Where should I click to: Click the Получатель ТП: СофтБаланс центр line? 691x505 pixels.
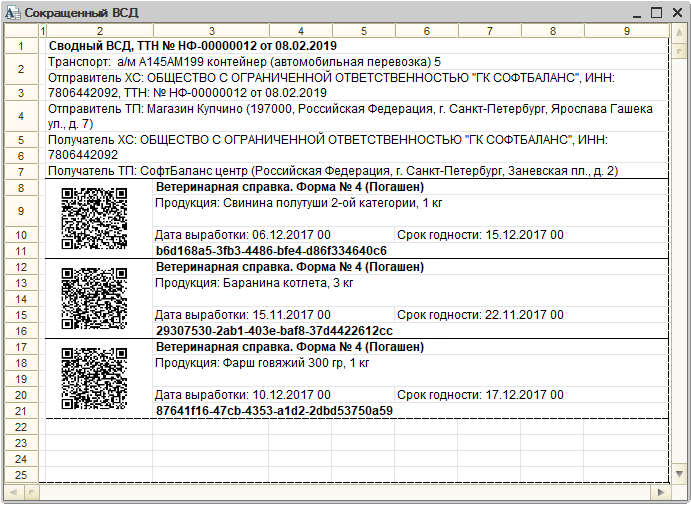click(333, 171)
